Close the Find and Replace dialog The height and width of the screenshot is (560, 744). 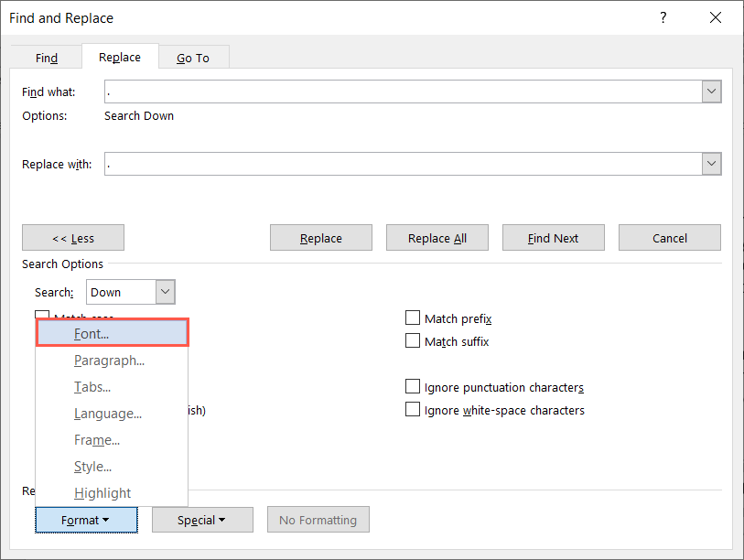[x=715, y=17]
